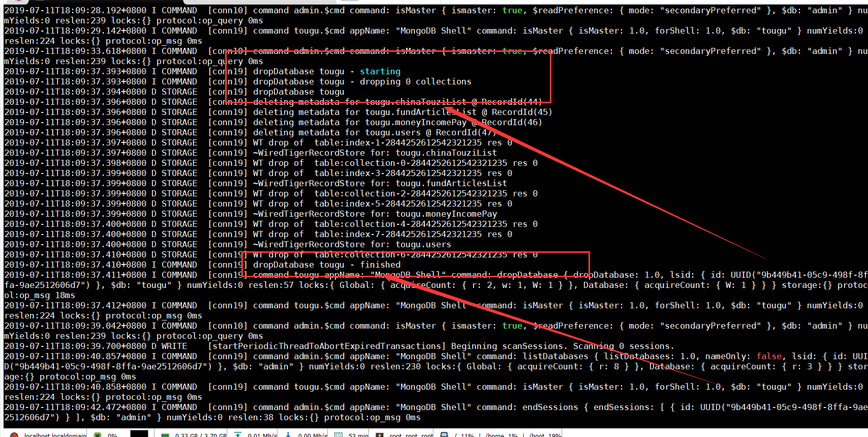The width and height of the screenshot is (868, 437).
Task: Click 'WT drop of table:index-3' log line
Action: 383,173
